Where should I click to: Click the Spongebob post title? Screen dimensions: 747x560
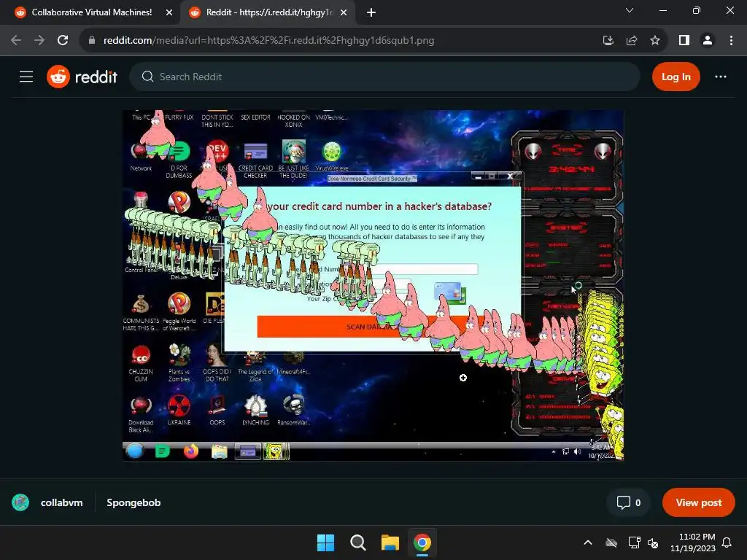pos(133,502)
